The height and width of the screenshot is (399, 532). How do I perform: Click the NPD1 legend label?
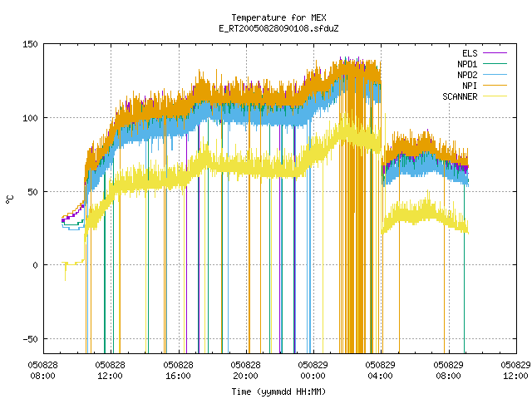[x=467, y=64]
